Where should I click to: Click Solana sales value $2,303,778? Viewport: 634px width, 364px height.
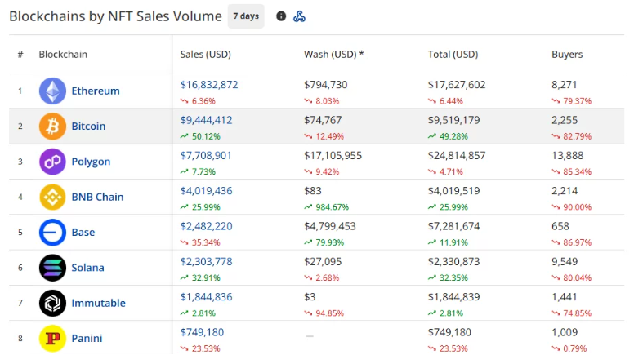(206, 261)
